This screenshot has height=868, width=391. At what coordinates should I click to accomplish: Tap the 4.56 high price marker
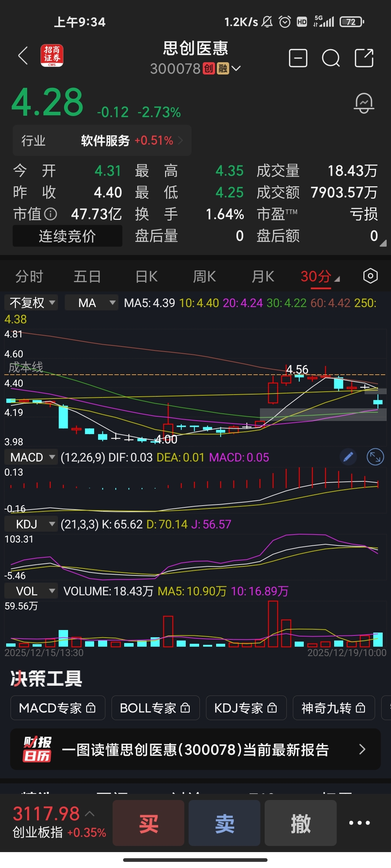[297, 369]
